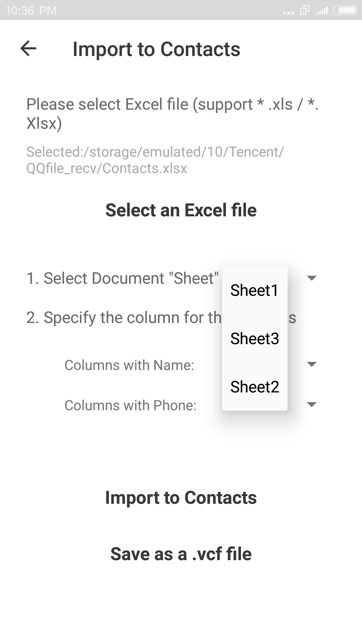Choose Sheet1 from the popup list
362x644 pixels.
[254, 290]
